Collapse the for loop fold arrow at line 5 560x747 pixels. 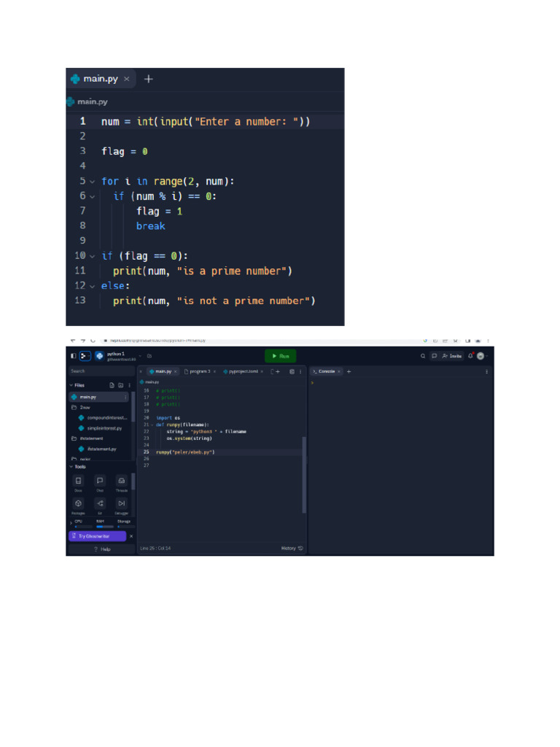coord(93,182)
